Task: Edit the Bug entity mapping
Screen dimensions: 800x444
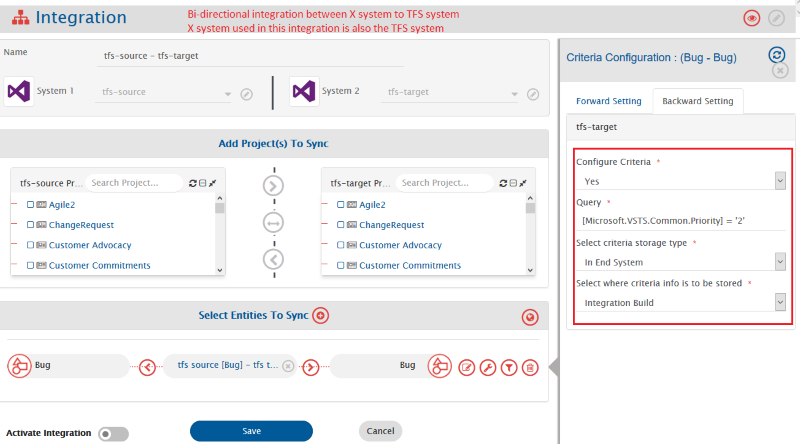Action: (x=467, y=367)
